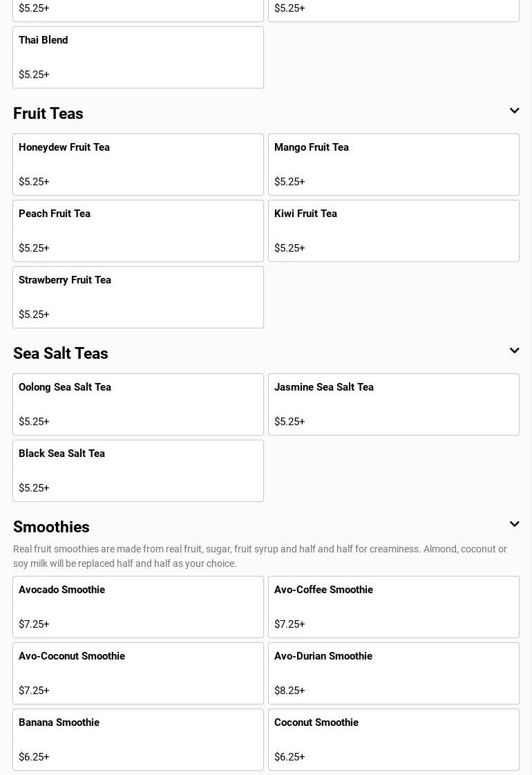This screenshot has height=775, width=532.
Task: Select Strawberry Fruit Tea
Action: click(x=138, y=297)
